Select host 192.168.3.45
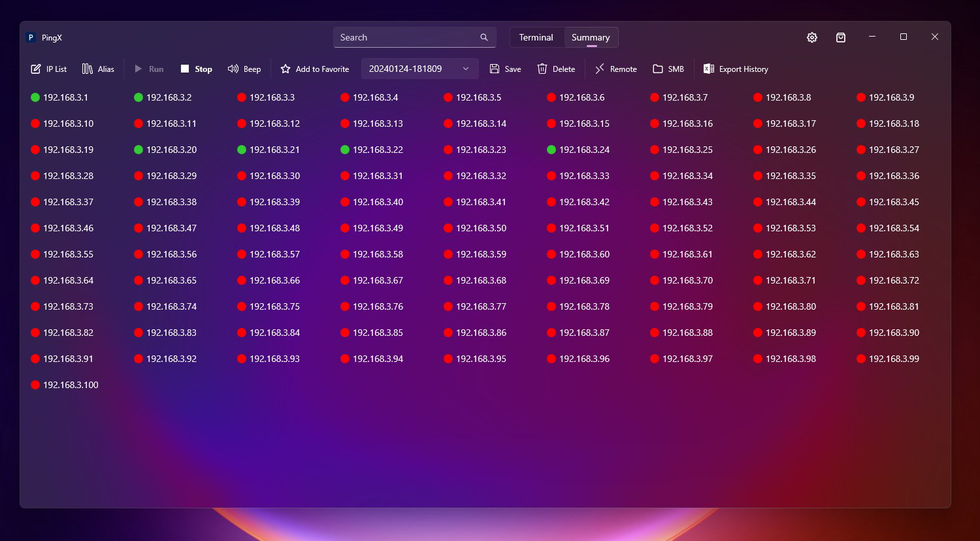Screen dimensions: 980x541 tap(888, 202)
